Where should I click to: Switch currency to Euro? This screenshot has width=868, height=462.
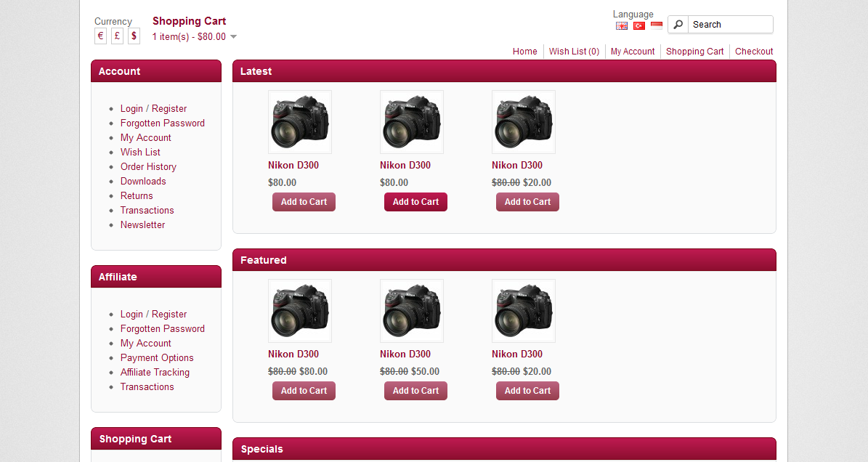click(100, 36)
